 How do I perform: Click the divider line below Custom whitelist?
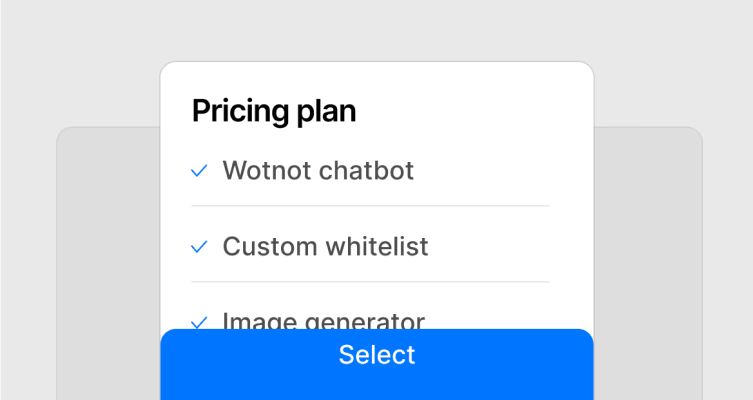370,282
